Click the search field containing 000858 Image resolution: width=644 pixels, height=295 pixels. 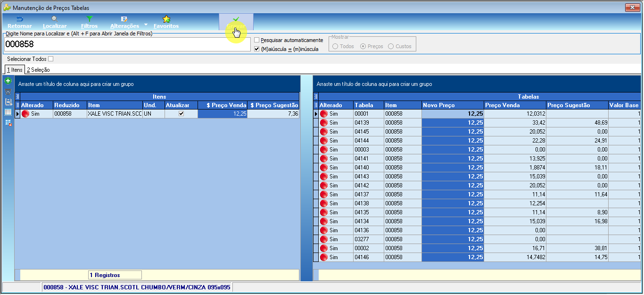[127, 44]
